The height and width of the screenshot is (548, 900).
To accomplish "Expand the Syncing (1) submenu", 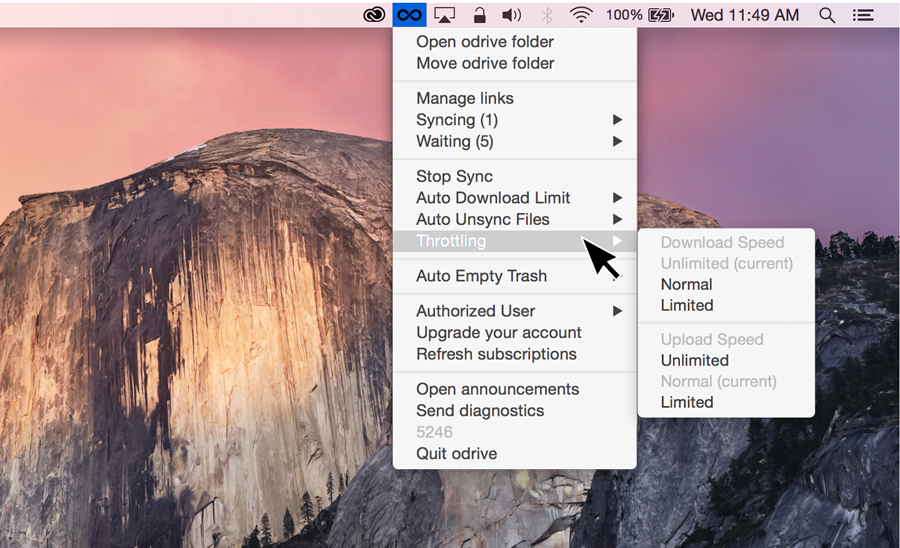I will (x=514, y=120).
